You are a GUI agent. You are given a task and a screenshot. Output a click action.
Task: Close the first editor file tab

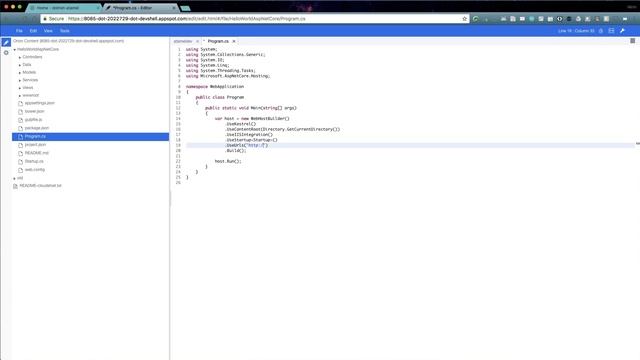(197, 41)
